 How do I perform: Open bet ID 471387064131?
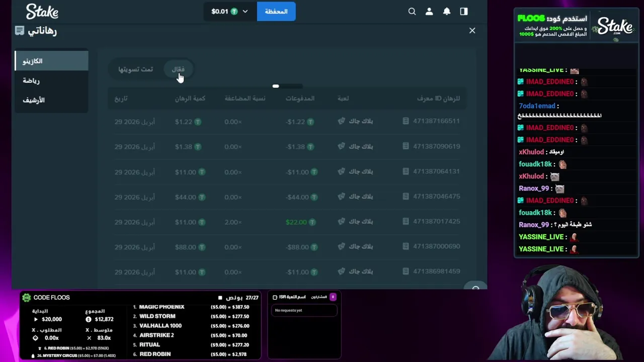tap(436, 171)
